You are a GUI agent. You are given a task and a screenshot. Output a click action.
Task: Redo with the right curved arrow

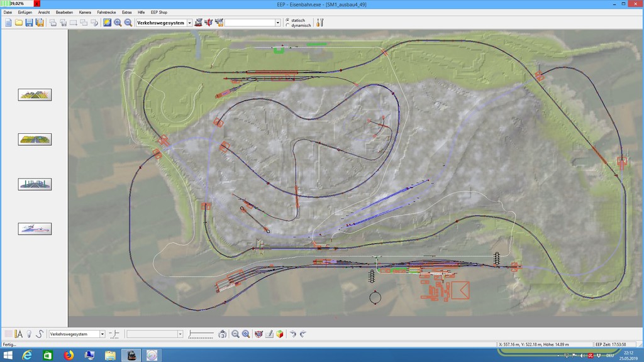click(x=303, y=334)
